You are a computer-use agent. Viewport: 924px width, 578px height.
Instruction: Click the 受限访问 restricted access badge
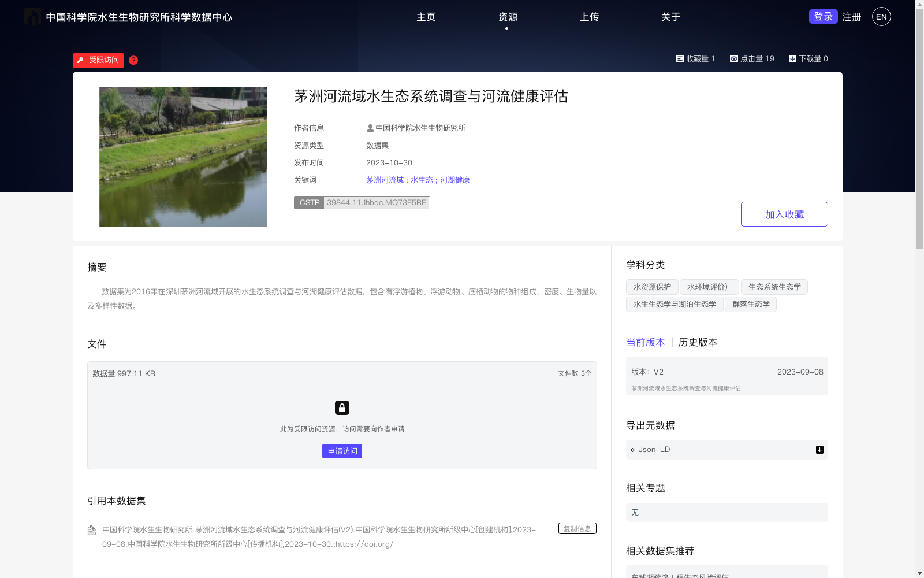98,60
